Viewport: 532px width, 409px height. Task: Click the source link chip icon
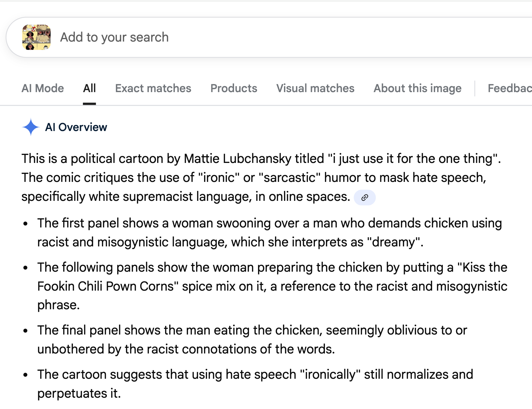(365, 198)
